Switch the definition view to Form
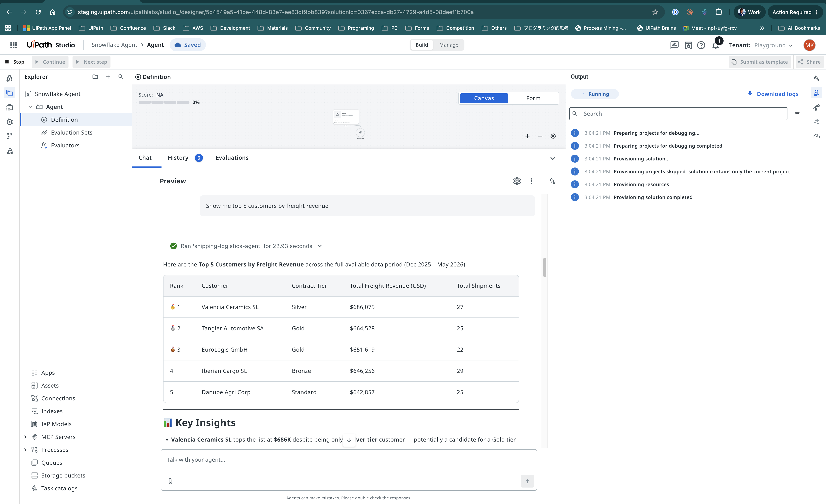The height and width of the screenshot is (504, 826). [x=533, y=98]
